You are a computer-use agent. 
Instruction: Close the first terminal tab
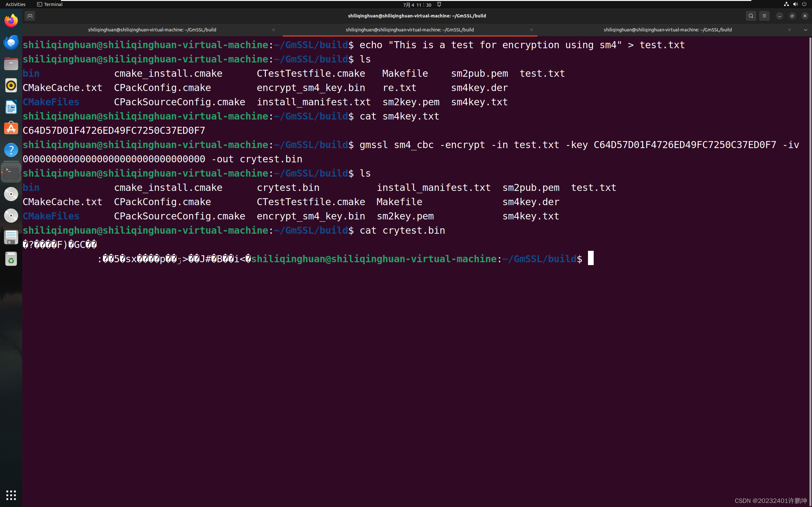[274, 30]
